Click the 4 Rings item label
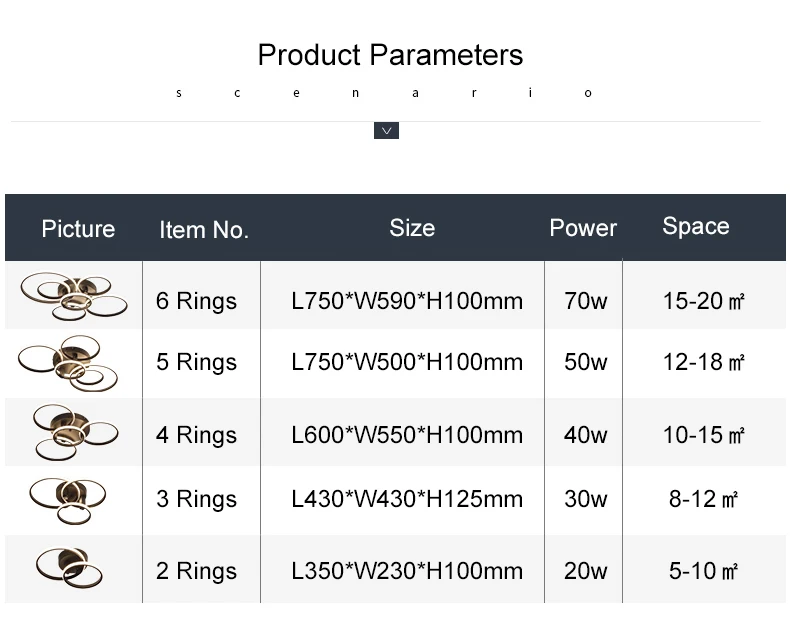The height and width of the screenshot is (632, 790). [x=196, y=435]
